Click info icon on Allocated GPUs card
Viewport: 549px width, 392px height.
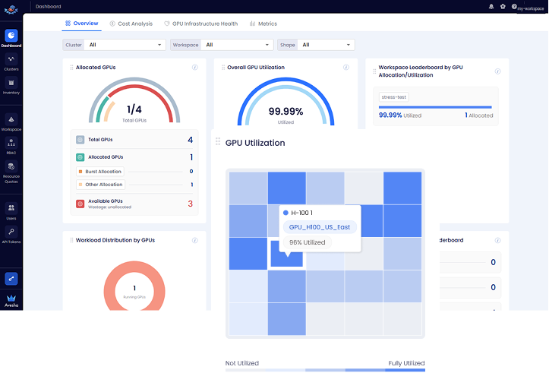194,68
